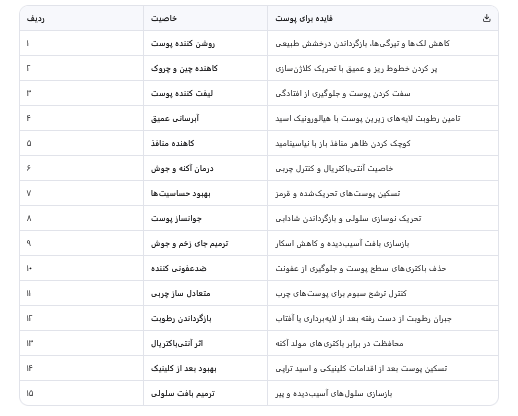Click the download table icon
Image resolution: width=518 pixels, height=416 pixels.
486,18
